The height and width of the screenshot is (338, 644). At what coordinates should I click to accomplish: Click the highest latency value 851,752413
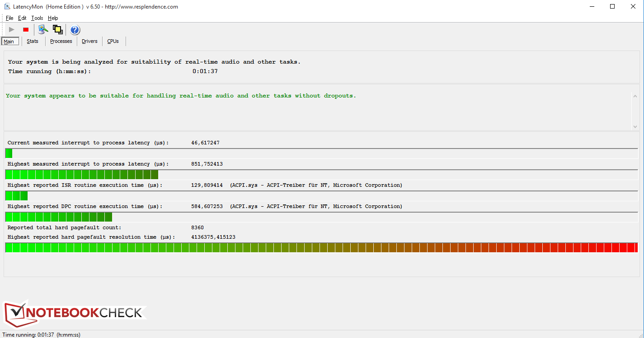(x=207, y=164)
